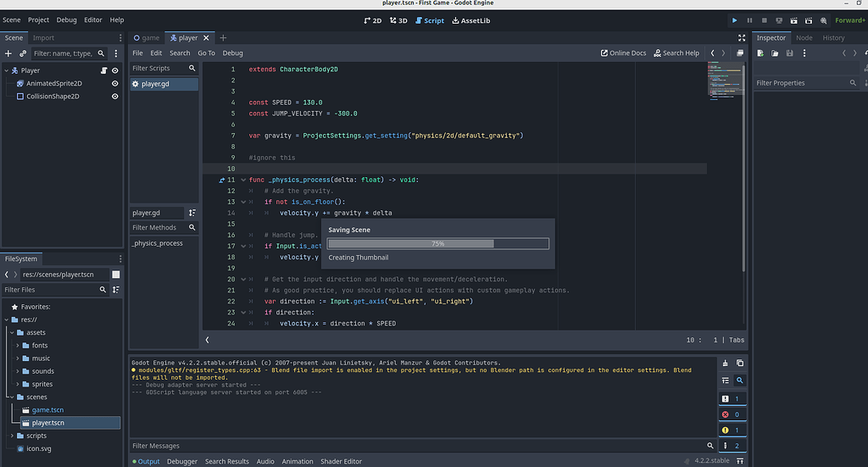Sort files in the FileSystem dock
Screen dimensions: 868x467
115,290
